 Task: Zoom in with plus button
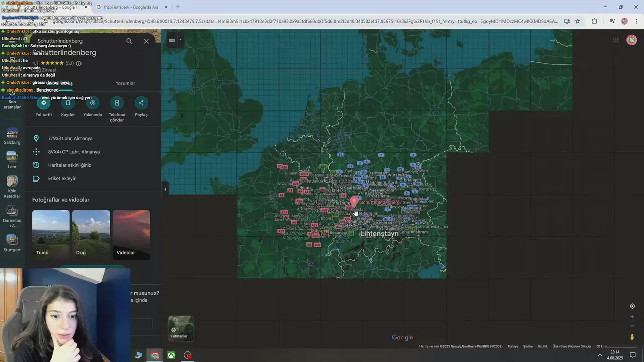[x=632, y=317]
